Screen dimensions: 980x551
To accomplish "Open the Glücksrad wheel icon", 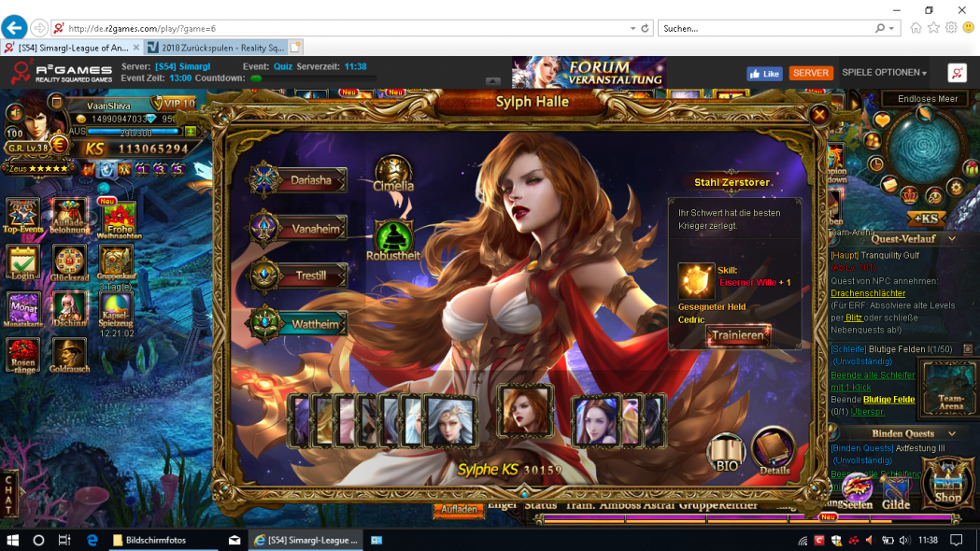I will pyautogui.click(x=69, y=261).
